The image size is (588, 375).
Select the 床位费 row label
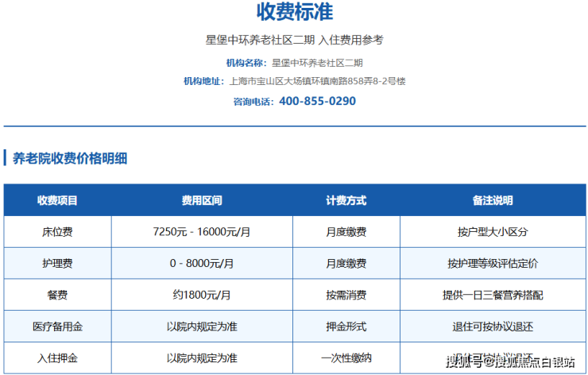click(57, 232)
